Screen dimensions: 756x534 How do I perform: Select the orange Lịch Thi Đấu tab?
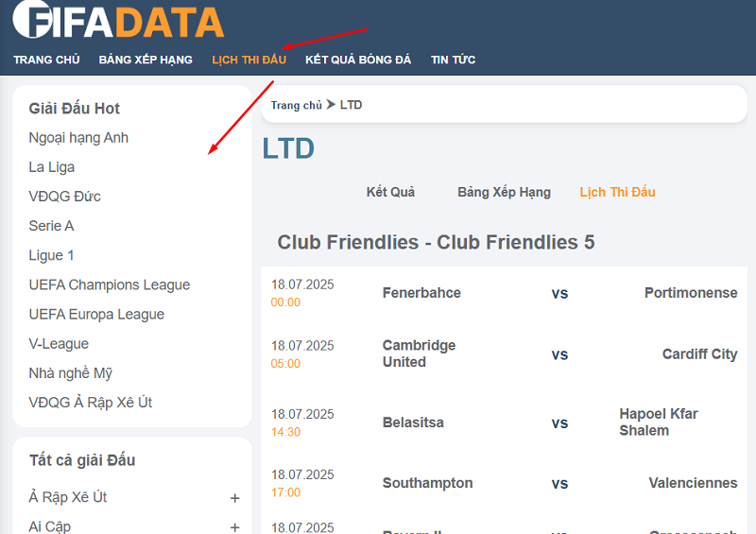tap(617, 192)
